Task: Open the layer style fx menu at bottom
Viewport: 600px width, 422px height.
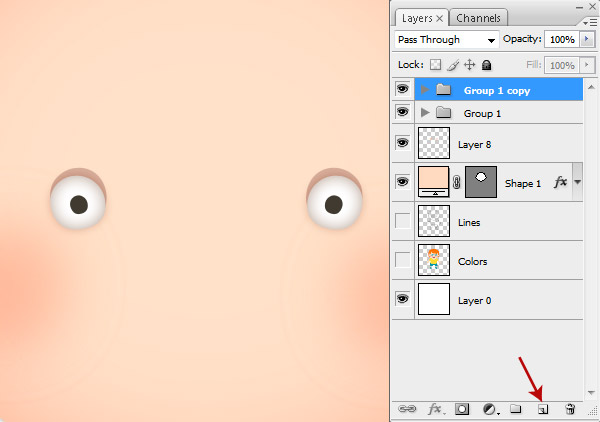Action: 435,409
